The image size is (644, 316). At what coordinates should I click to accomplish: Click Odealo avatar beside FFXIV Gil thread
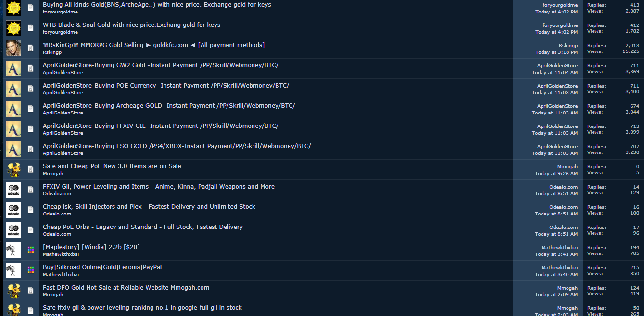click(x=13, y=190)
